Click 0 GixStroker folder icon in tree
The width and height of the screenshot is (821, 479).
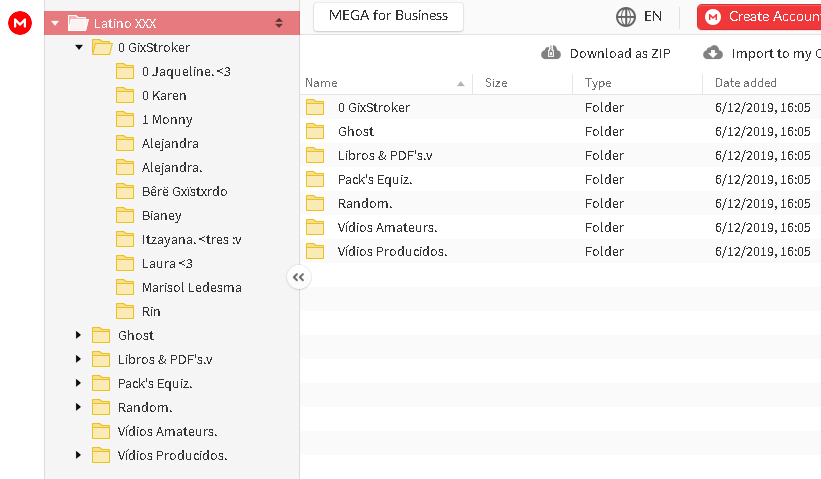point(102,47)
